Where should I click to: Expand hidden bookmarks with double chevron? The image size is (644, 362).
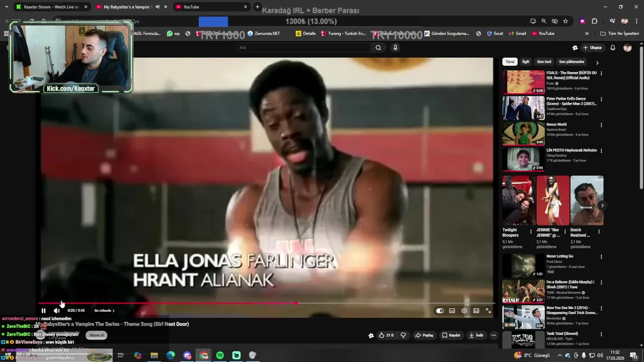[587, 34]
